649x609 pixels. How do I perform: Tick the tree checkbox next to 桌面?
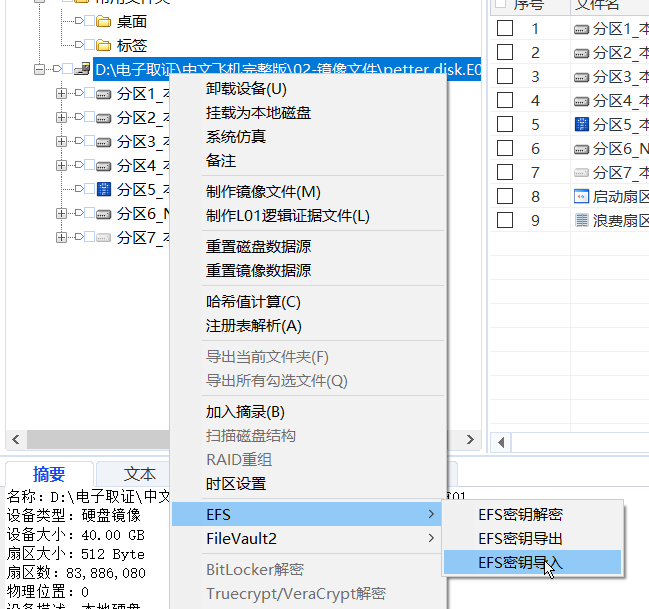pos(89,21)
